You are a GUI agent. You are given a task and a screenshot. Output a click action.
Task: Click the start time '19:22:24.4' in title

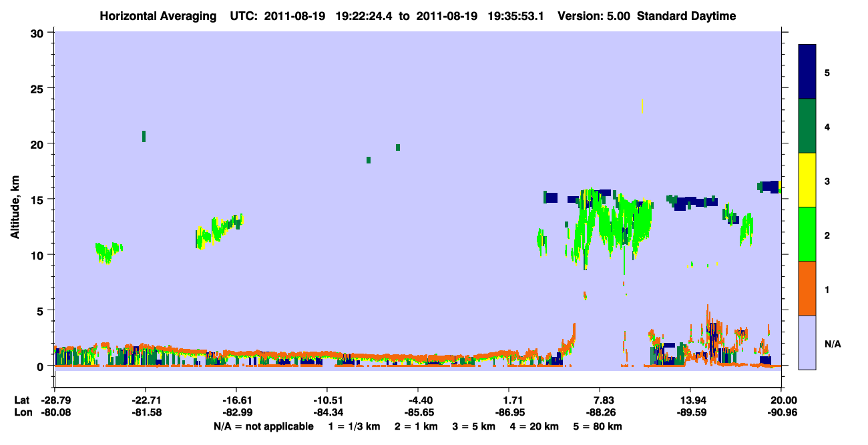365,17
